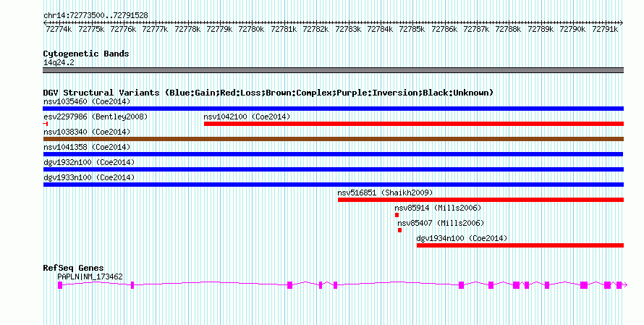This screenshot has height=325, width=644.
Task: Click the dgv1932n100 (Coe2014) label
Action: point(89,162)
